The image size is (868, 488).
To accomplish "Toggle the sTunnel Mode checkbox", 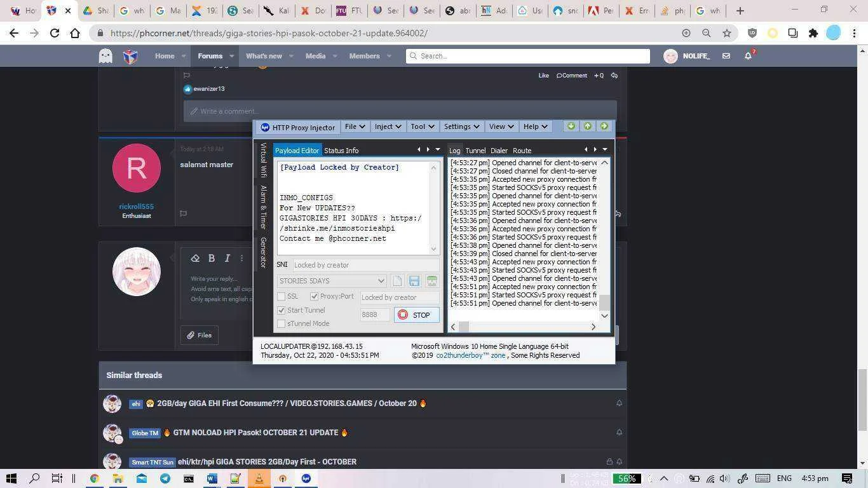I will 281,323.
